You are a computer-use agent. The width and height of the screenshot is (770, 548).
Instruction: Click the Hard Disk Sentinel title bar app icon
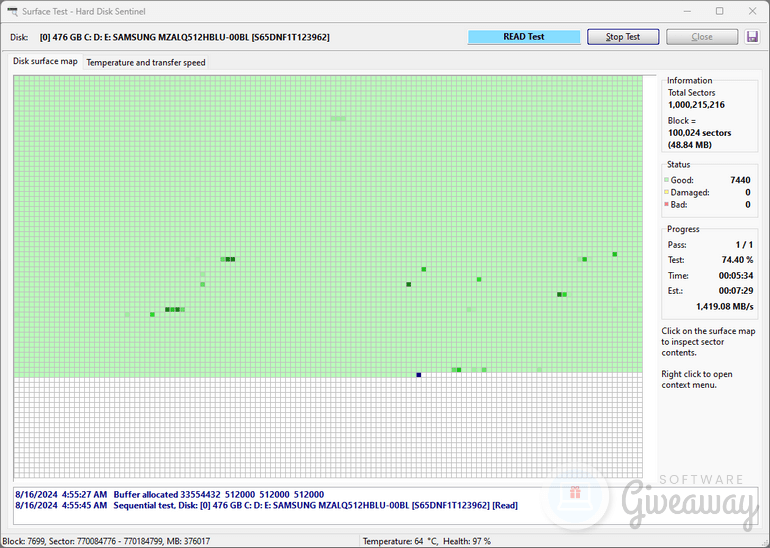point(12,11)
